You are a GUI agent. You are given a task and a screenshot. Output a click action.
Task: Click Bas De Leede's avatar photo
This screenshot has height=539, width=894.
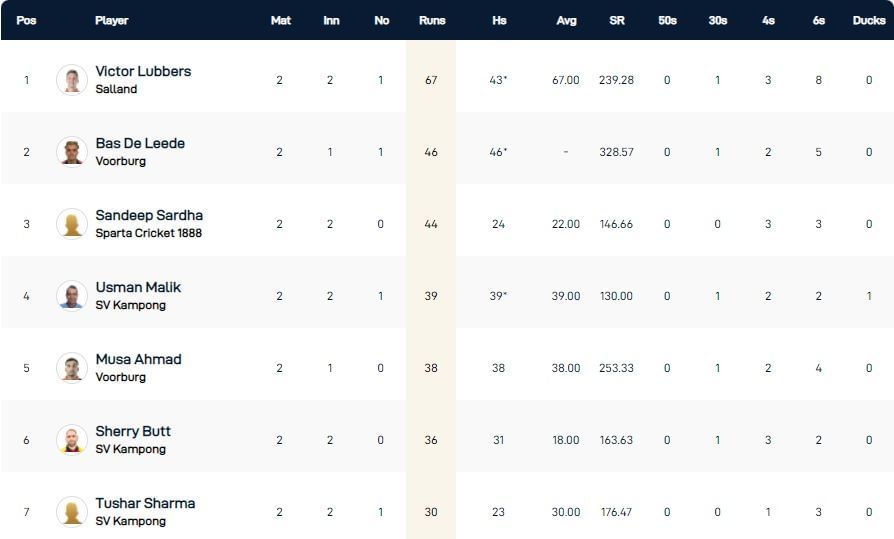point(72,152)
